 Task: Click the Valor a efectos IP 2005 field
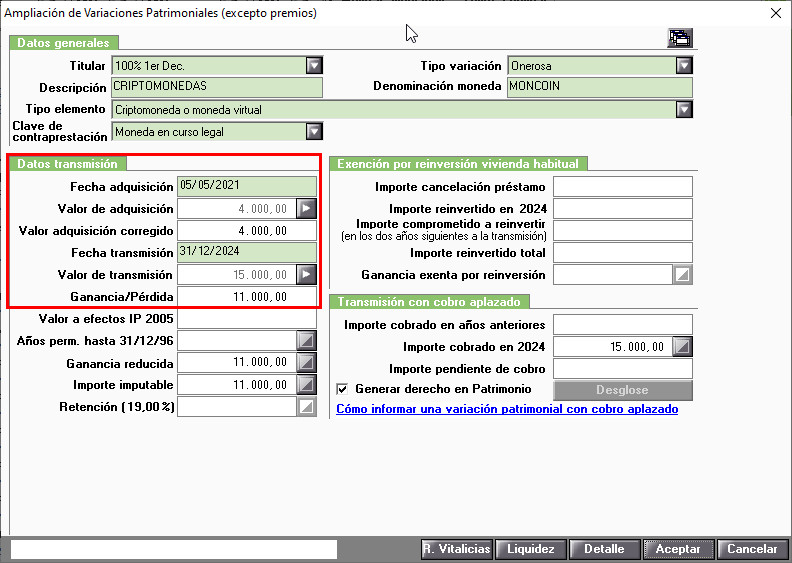click(247, 319)
